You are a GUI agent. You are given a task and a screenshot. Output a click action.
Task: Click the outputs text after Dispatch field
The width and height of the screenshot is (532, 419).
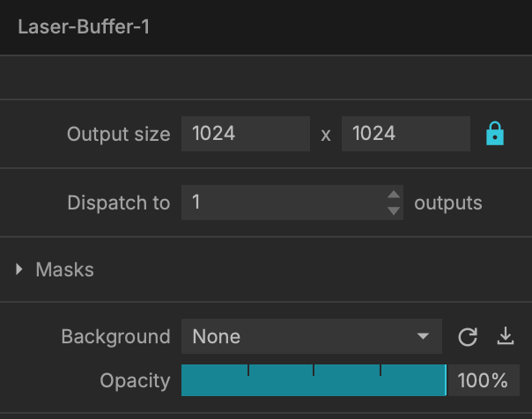tap(447, 203)
